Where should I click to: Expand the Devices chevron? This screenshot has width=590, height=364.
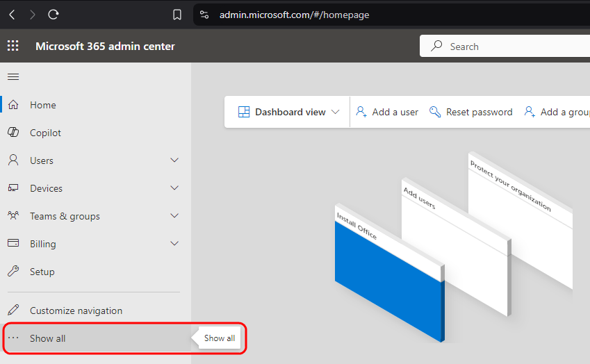(x=174, y=188)
